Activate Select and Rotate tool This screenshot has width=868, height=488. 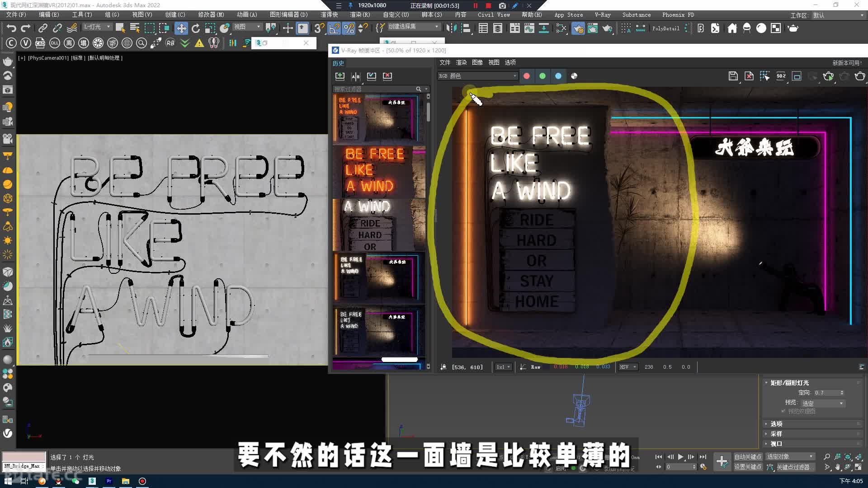[x=195, y=28]
